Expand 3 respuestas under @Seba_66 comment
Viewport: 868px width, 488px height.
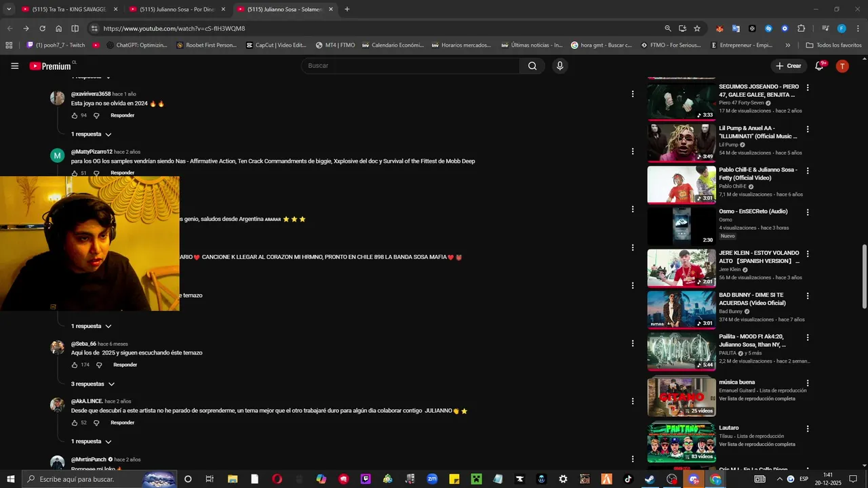(x=93, y=384)
